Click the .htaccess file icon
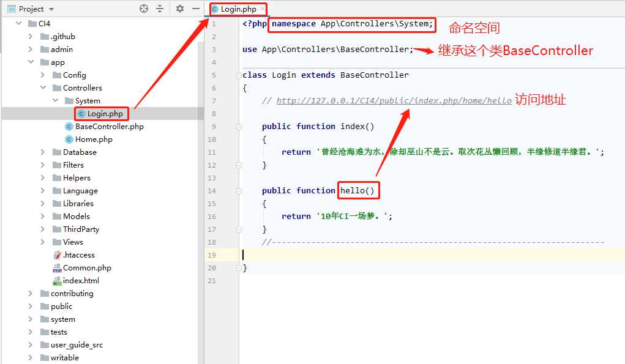Viewport: 625px width, 364px height. click(57, 255)
